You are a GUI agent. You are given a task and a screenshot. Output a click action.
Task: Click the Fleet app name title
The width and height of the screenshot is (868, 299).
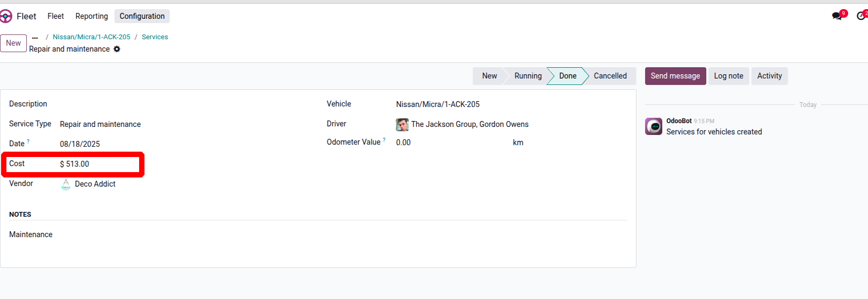26,16
